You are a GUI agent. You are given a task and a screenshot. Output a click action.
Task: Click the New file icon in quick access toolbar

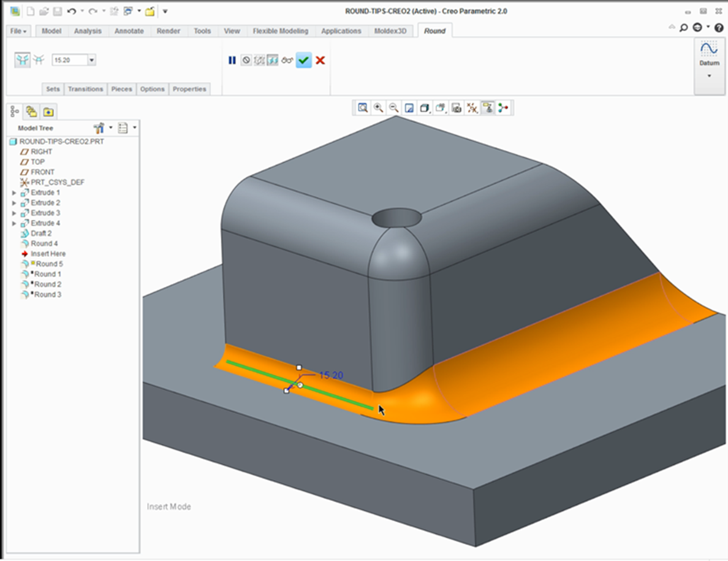point(30,11)
